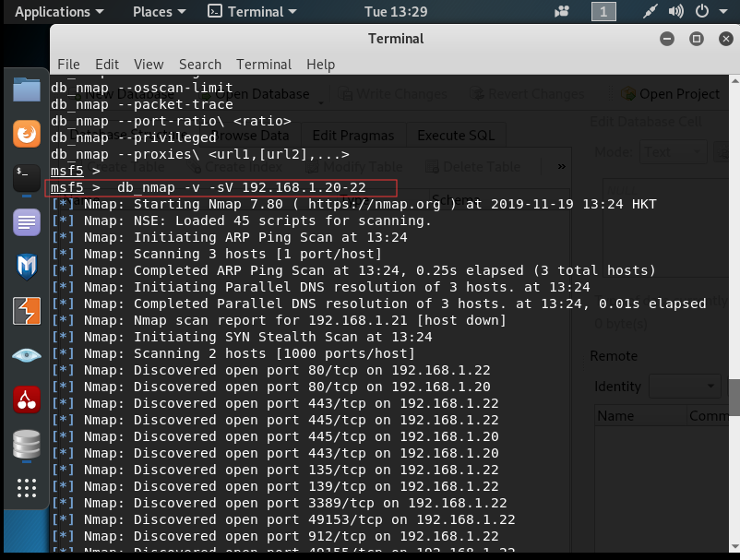Open CherryTree from the dock
This screenshot has height=560, width=740.
tap(27, 399)
